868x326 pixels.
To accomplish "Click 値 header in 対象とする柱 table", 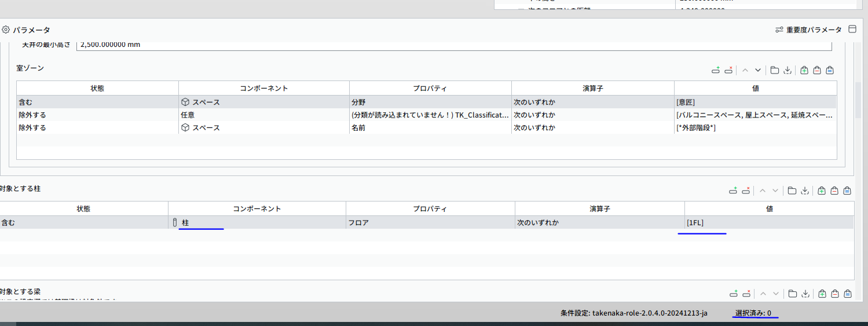I will 769,208.
